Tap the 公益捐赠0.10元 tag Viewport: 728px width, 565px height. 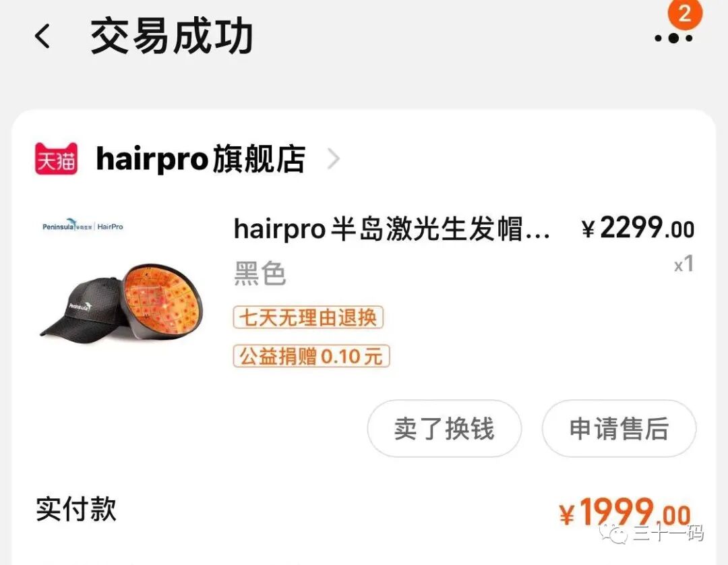[x=311, y=357]
